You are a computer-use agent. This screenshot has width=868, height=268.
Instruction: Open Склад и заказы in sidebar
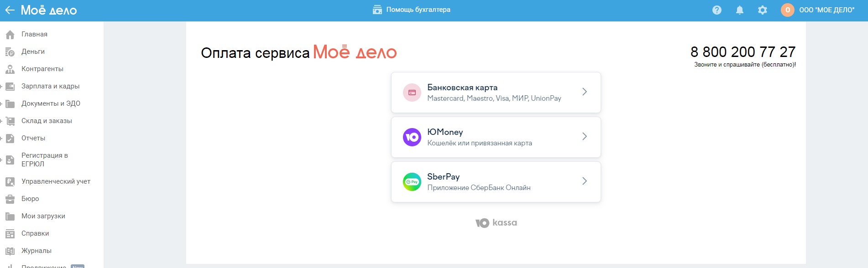point(47,121)
